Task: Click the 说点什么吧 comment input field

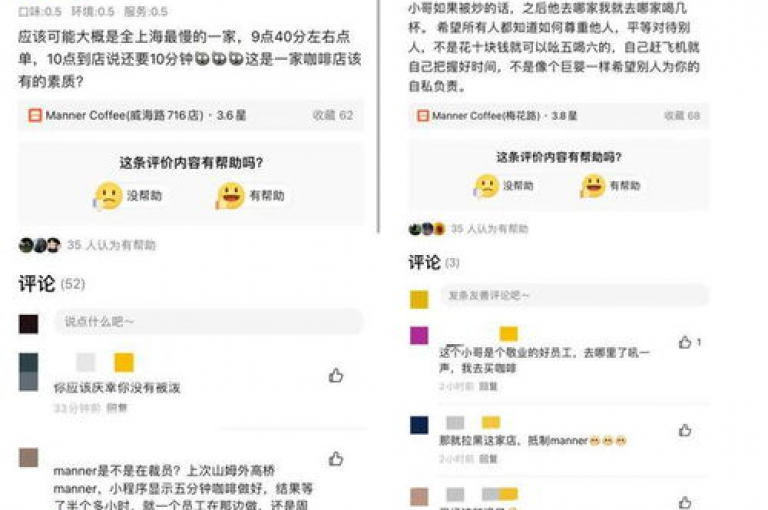Action: point(209,321)
